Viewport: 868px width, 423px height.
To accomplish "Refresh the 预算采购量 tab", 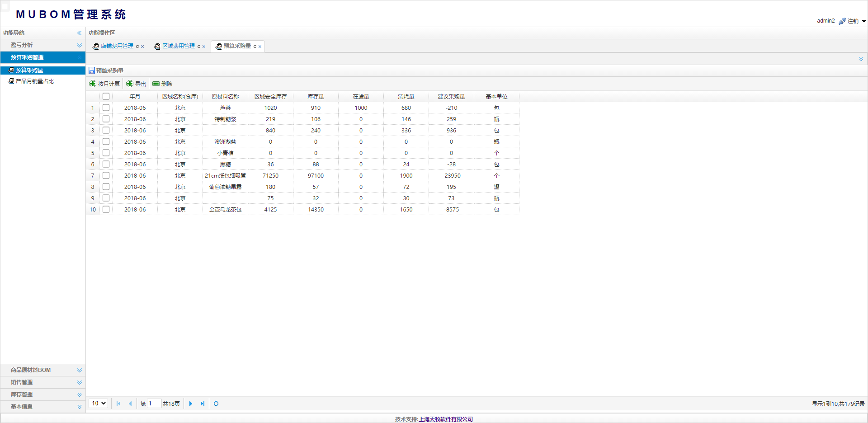I will pos(255,47).
